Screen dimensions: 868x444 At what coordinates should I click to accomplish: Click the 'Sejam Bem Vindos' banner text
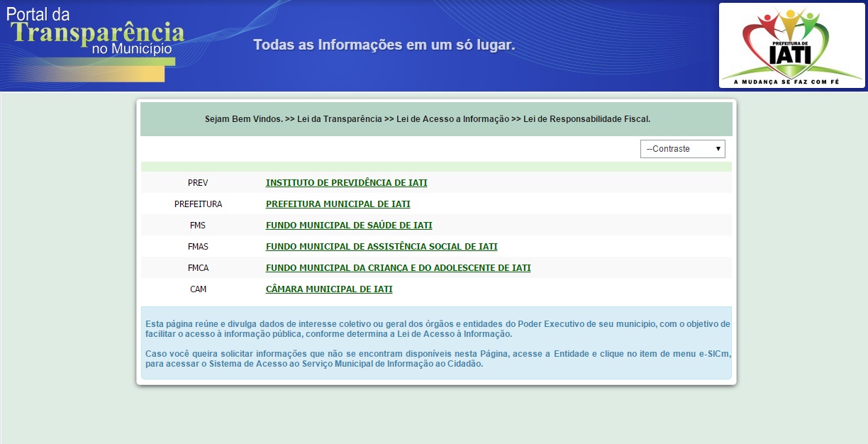click(428, 119)
